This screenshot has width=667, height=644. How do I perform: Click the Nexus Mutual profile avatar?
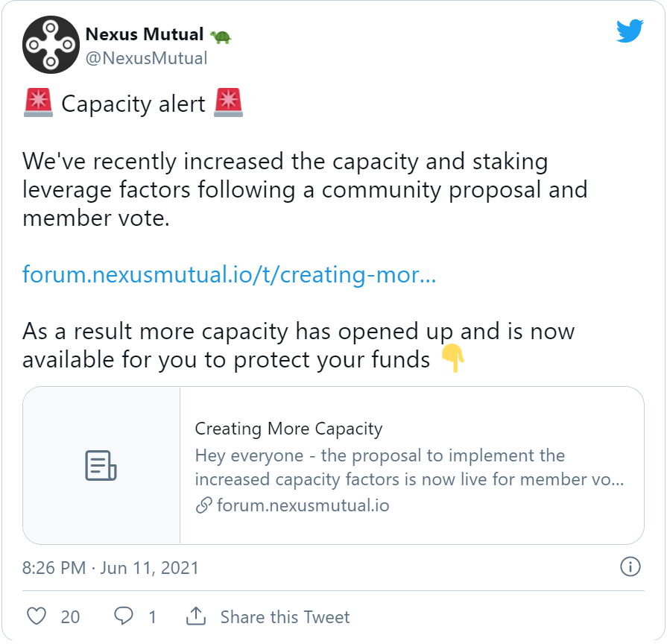click(51, 45)
